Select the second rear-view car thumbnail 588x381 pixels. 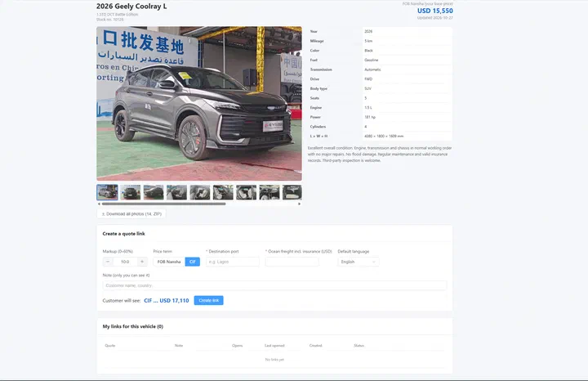click(130, 192)
